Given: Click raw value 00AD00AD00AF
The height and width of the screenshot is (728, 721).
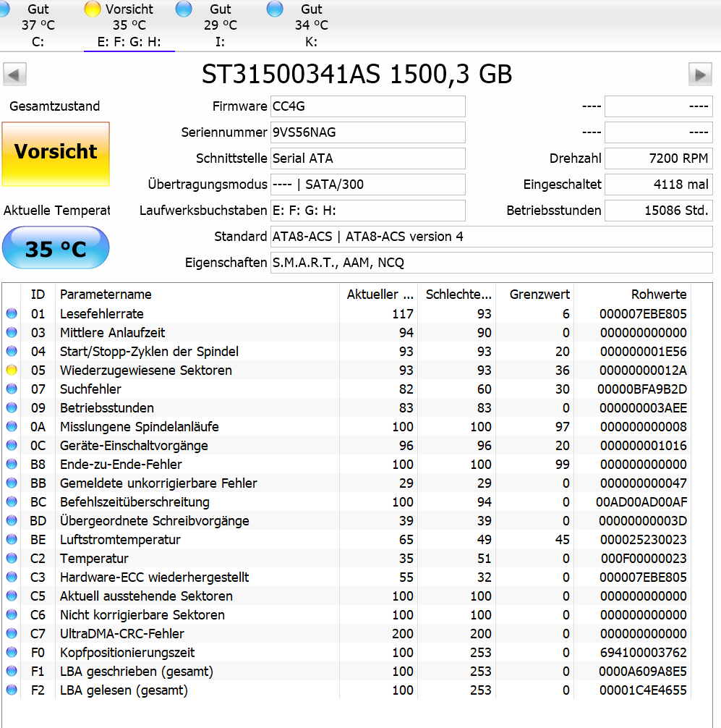Looking at the screenshot, I should click(x=641, y=502).
